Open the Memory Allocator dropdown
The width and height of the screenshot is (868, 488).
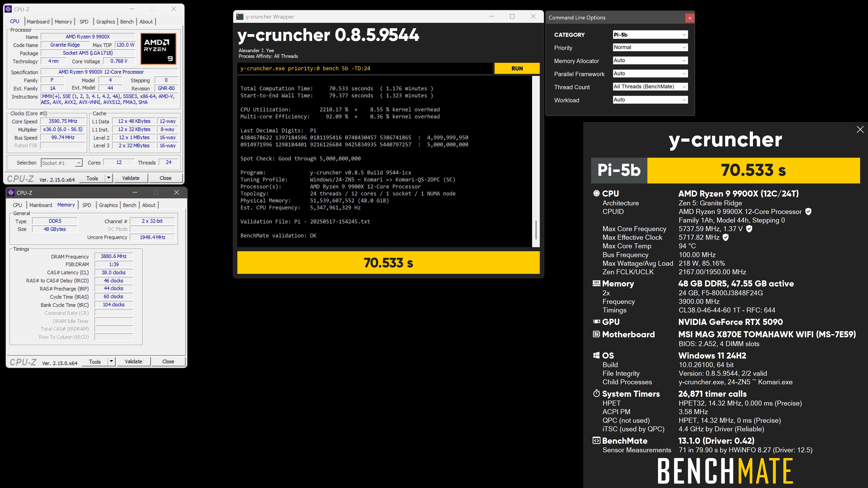[650, 61]
